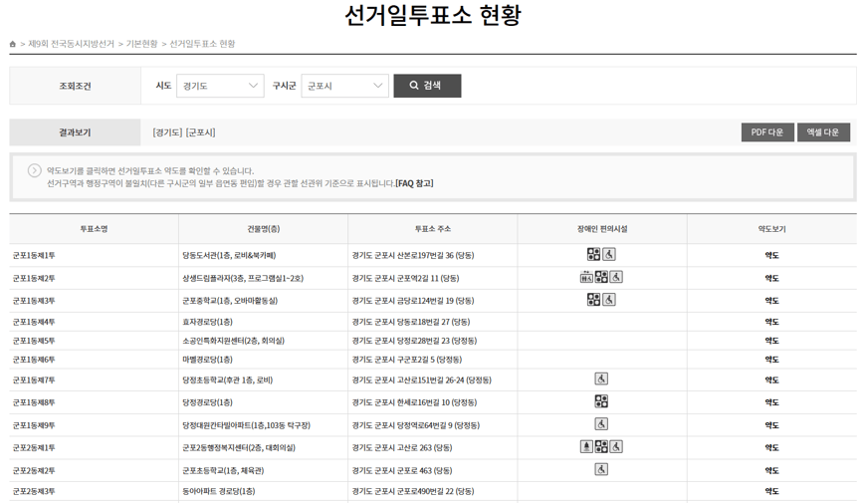This screenshot has height=503, width=868.
Task: Click the 건물명(층) column header
Action: [x=264, y=229]
